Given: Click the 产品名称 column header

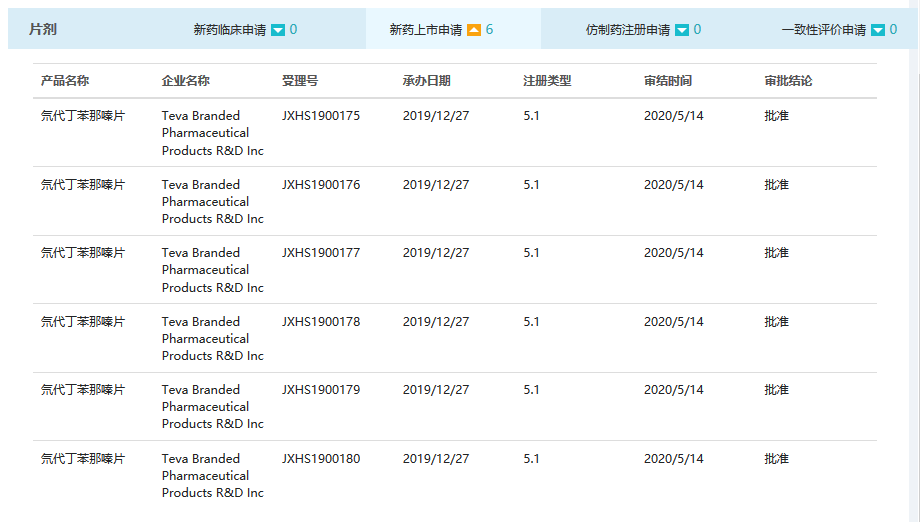Looking at the screenshot, I should click(x=65, y=80).
